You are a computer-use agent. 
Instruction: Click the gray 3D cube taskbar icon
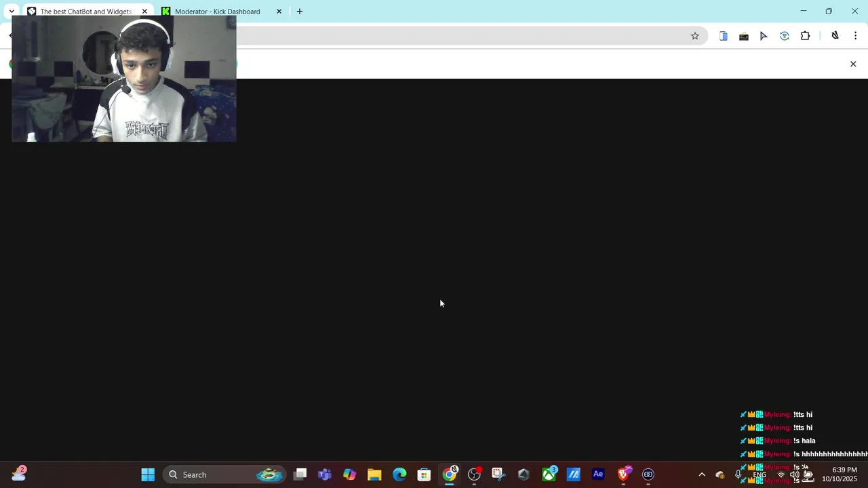click(x=524, y=474)
